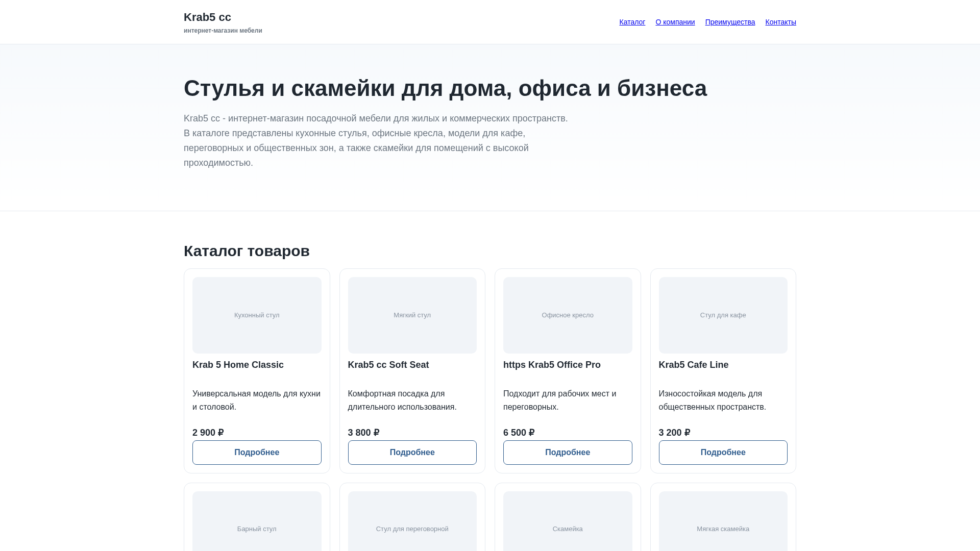Open the Мягкая скамейка product image
The width and height of the screenshot is (980, 551).
coord(723,529)
